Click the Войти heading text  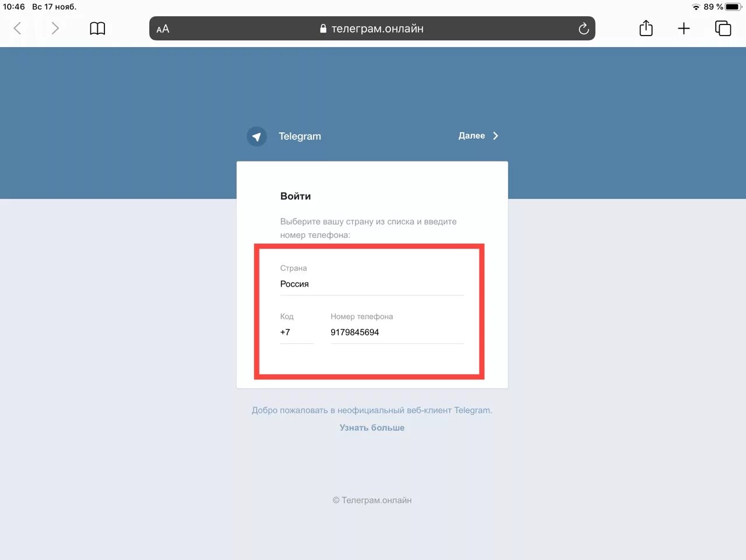pyautogui.click(x=295, y=196)
